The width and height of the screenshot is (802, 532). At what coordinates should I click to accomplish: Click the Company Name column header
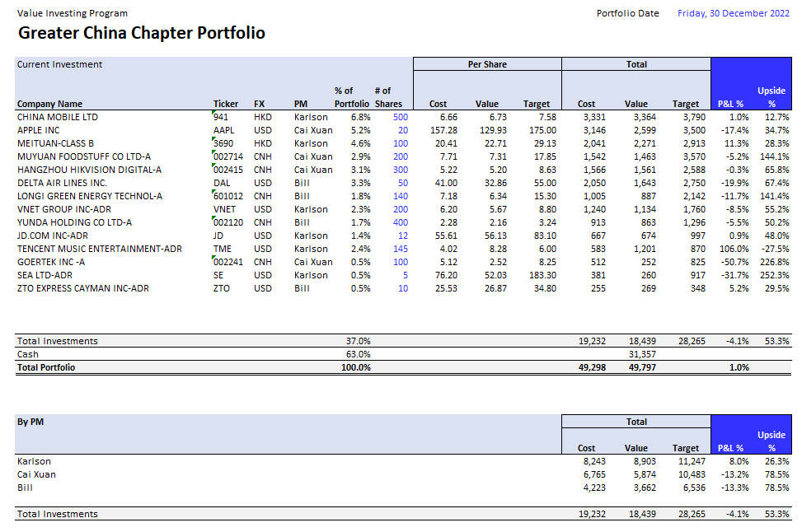[x=49, y=104]
